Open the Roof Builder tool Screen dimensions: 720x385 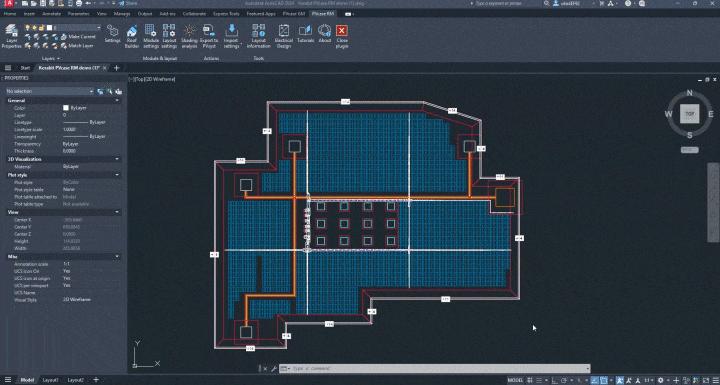click(x=132, y=36)
